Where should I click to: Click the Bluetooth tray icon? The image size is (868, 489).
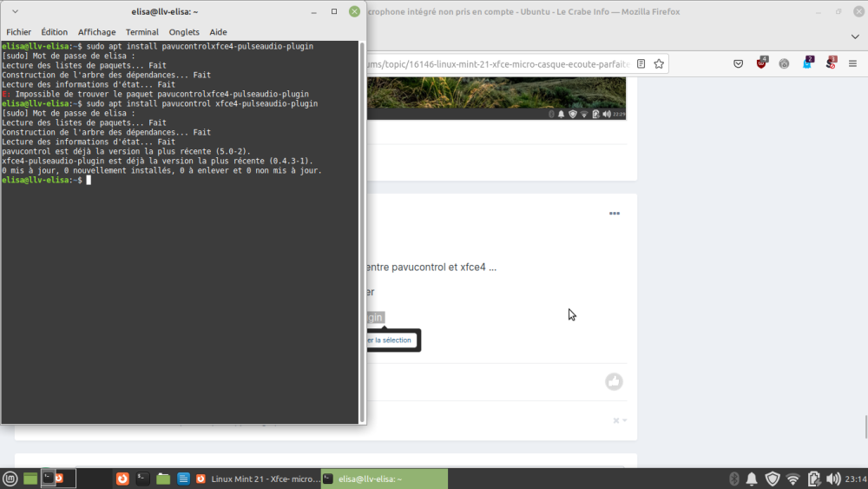pyautogui.click(x=734, y=479)
